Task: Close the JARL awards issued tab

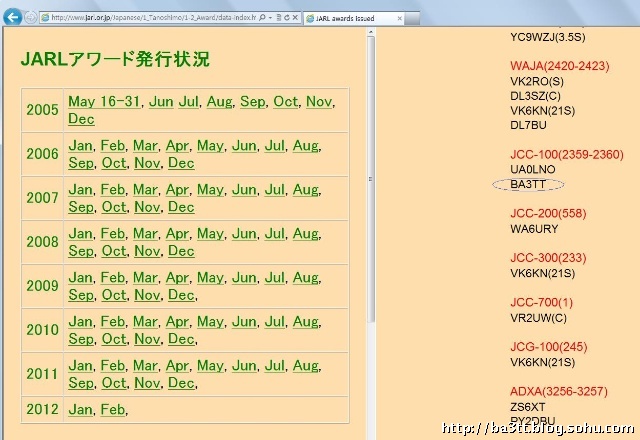Action: [x=400, y=18]
